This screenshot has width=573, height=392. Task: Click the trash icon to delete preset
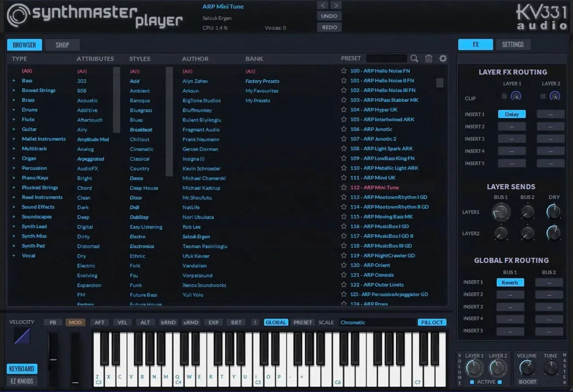[x=428, y=58]
